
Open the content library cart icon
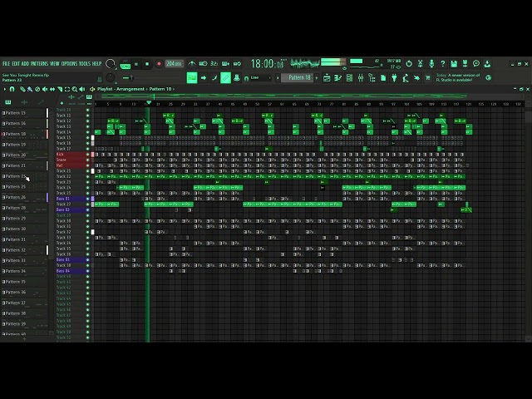click(428, 78)
